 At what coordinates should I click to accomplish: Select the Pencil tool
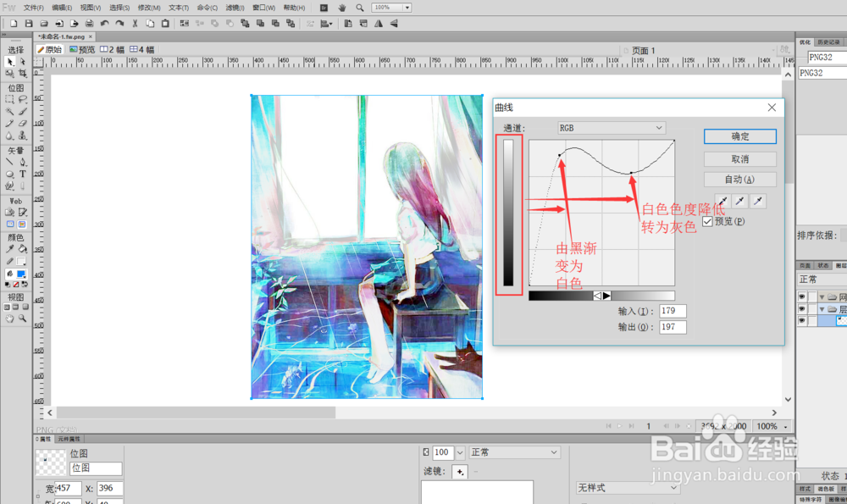(9, 123)
